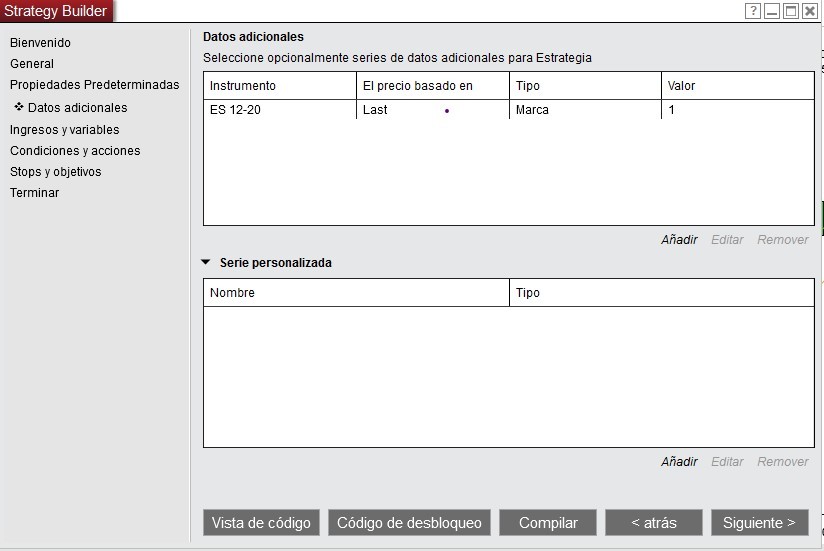
Task: Click Editar under Serie personalizada table
Action: (727, 462)
